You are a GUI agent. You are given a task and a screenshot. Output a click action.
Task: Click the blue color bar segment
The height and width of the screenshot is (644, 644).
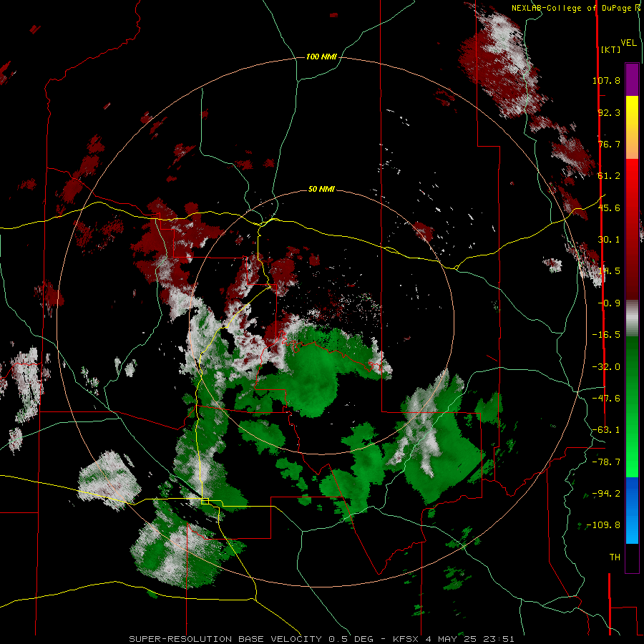tap(632, 510)
